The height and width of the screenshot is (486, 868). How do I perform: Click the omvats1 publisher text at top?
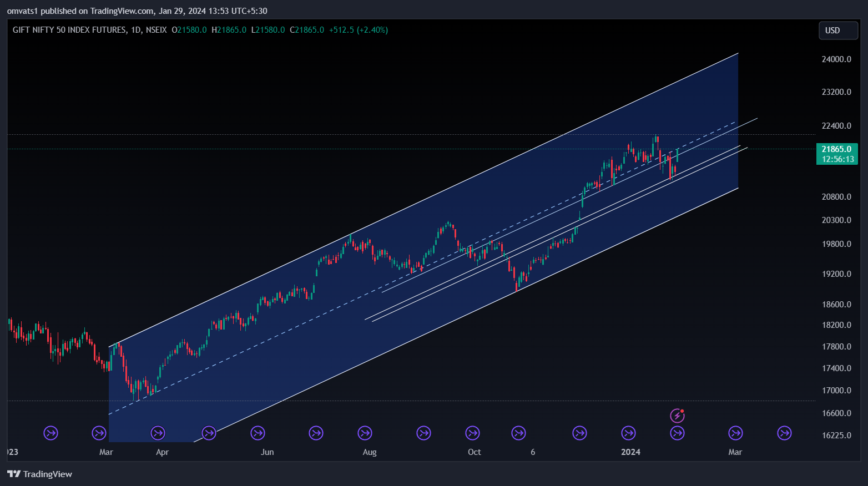click(23, 11)
